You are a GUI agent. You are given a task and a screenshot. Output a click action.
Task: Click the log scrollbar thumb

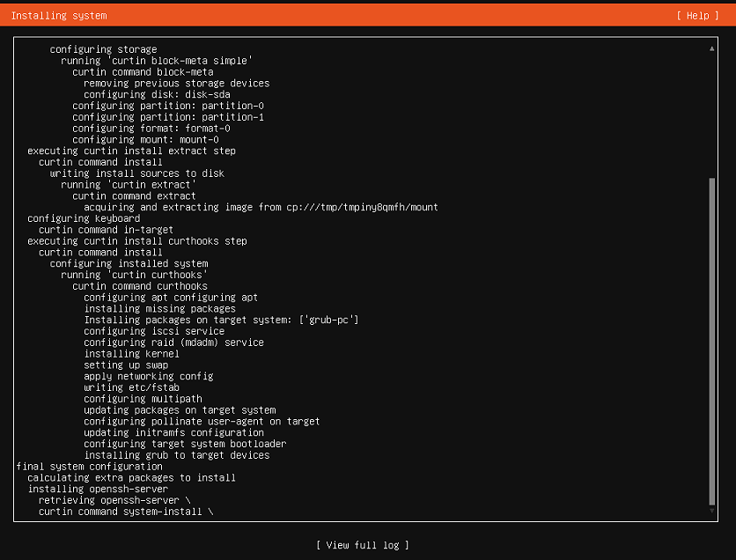711,339
